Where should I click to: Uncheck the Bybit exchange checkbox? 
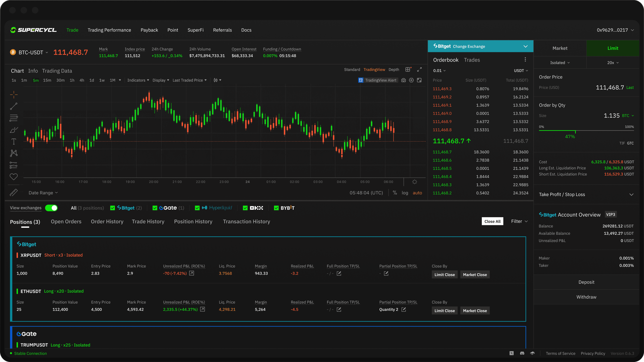coord(276,208)
